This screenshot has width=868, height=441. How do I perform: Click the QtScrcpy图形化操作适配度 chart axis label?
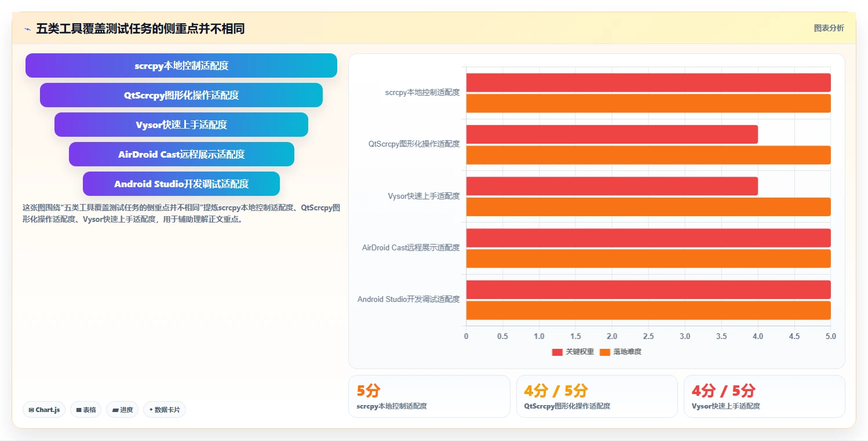(414, 144)
